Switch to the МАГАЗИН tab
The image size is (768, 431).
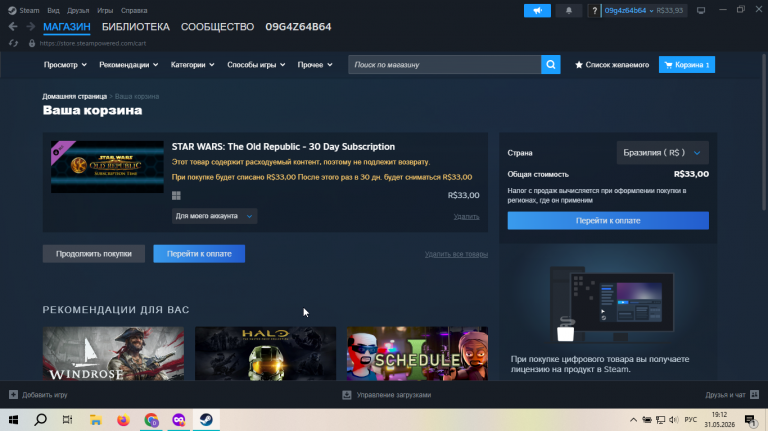click(67, 27)
